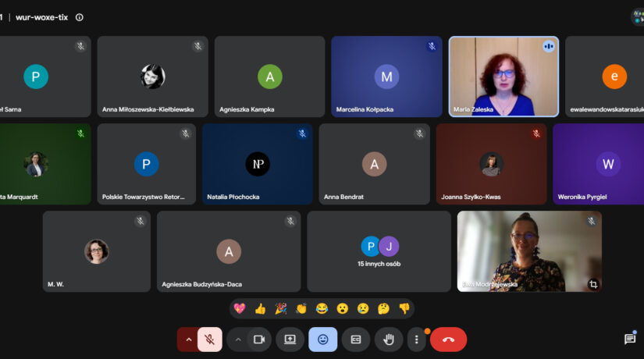Toggle the camera on or off
This screenshot has width=644, height=359.
[x=259, y=339]
